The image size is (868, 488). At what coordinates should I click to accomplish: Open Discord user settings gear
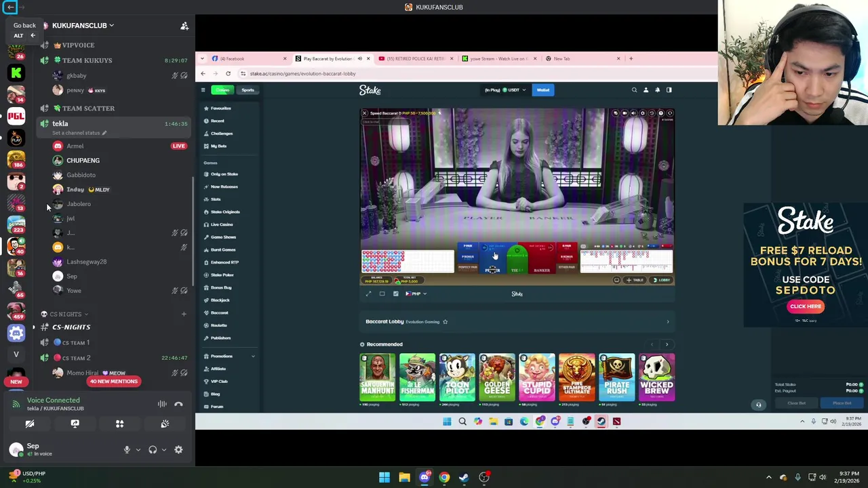[x=178, y=450]
